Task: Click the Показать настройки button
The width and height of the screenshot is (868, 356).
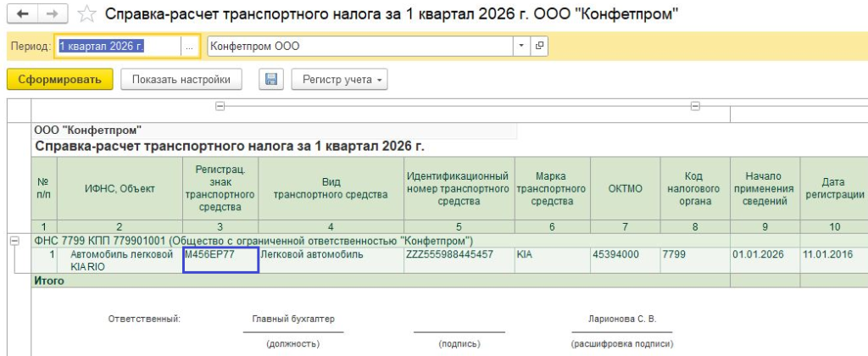Action: pos(181,79)
